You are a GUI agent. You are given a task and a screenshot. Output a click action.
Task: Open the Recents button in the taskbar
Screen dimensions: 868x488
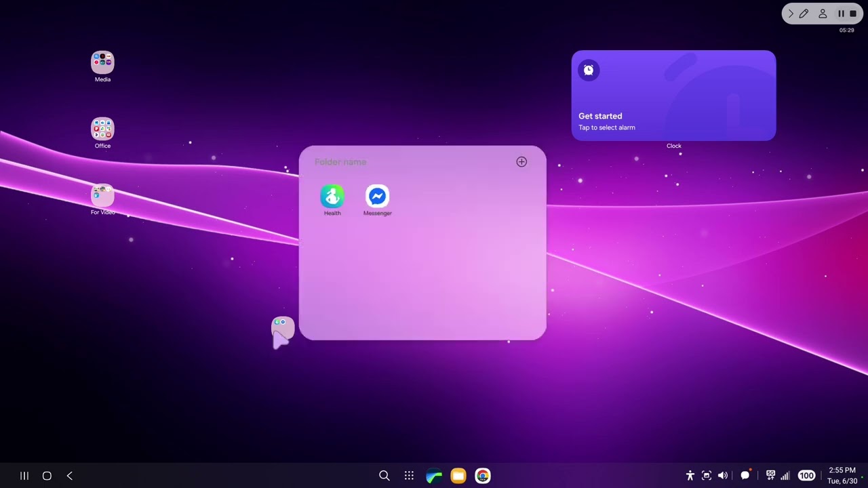24,476
